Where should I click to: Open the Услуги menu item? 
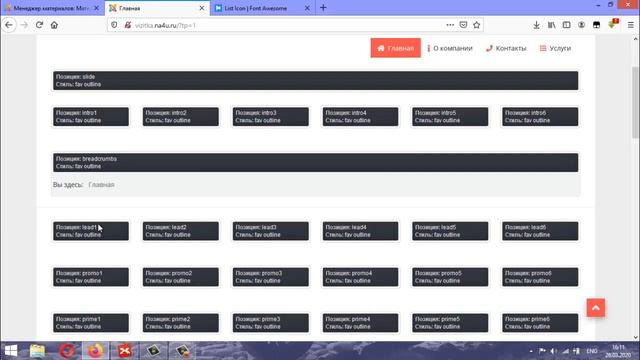[556, 48]
